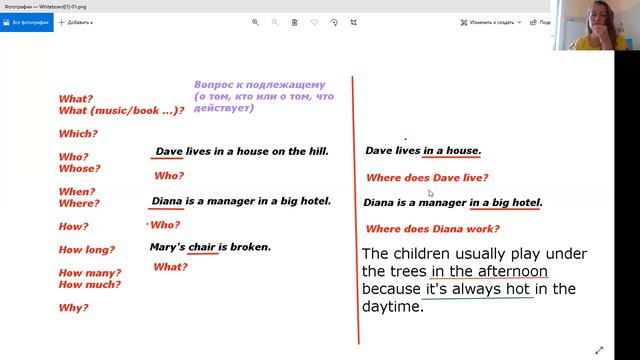
Task: Click underlined phrase 'it's always hot'
Action: click(x=478, y=289)
